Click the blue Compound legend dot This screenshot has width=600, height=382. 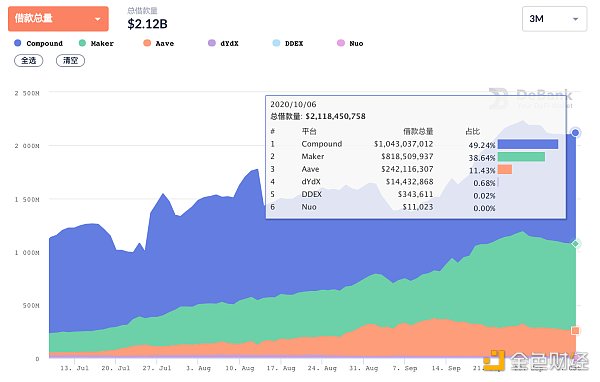18,43
